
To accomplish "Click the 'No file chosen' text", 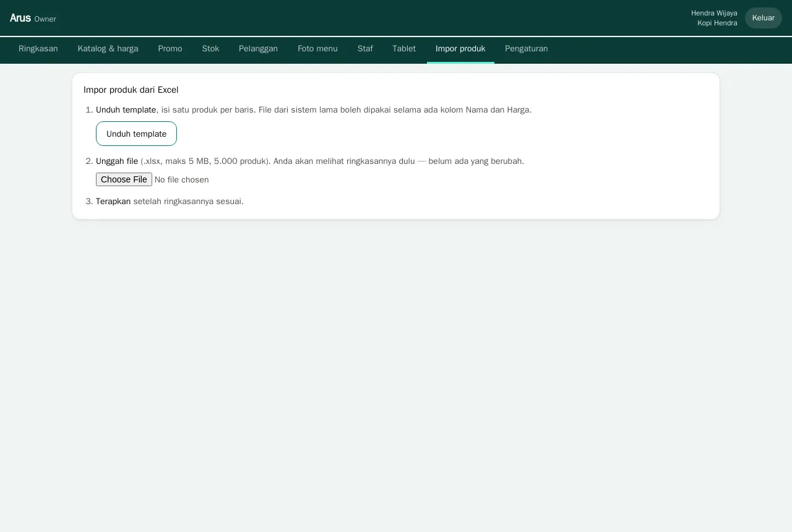I will (x=182, y=180).
